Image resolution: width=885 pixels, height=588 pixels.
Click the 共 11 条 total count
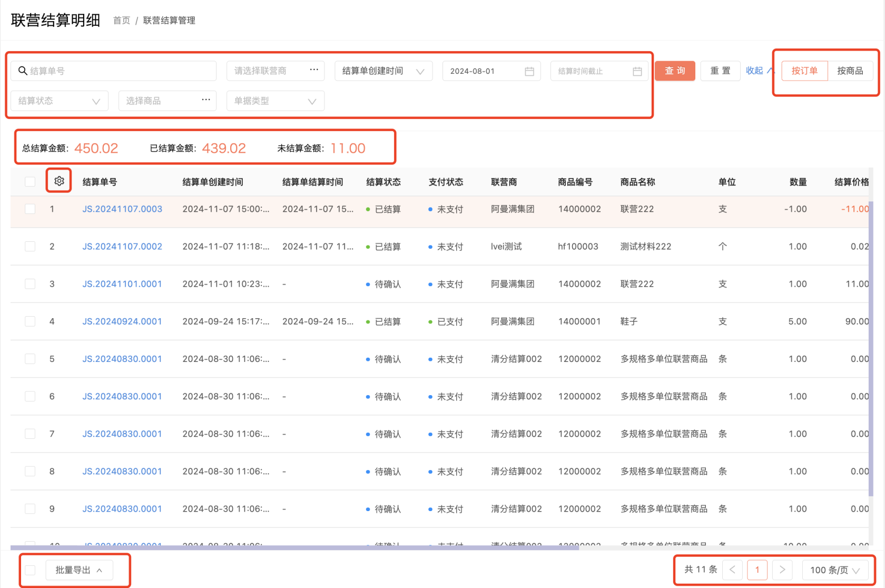point(701,570)
